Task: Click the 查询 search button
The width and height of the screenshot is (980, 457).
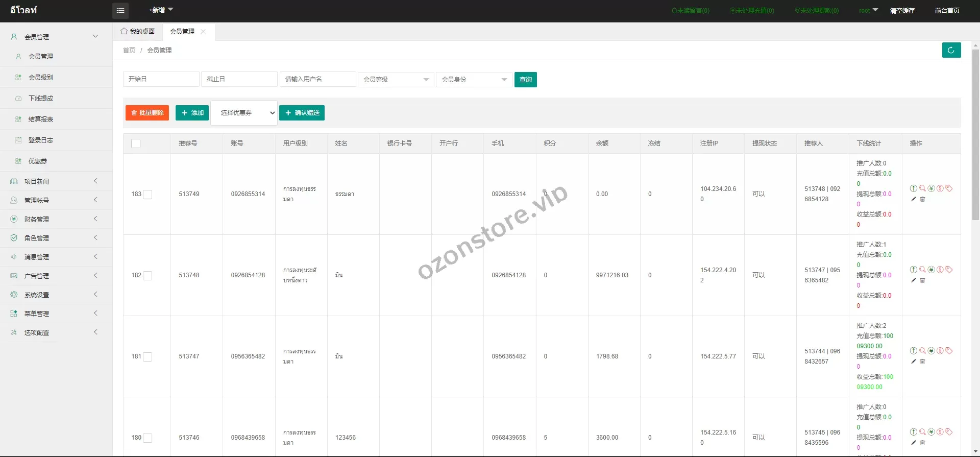Action: click(x=525, y=80)
